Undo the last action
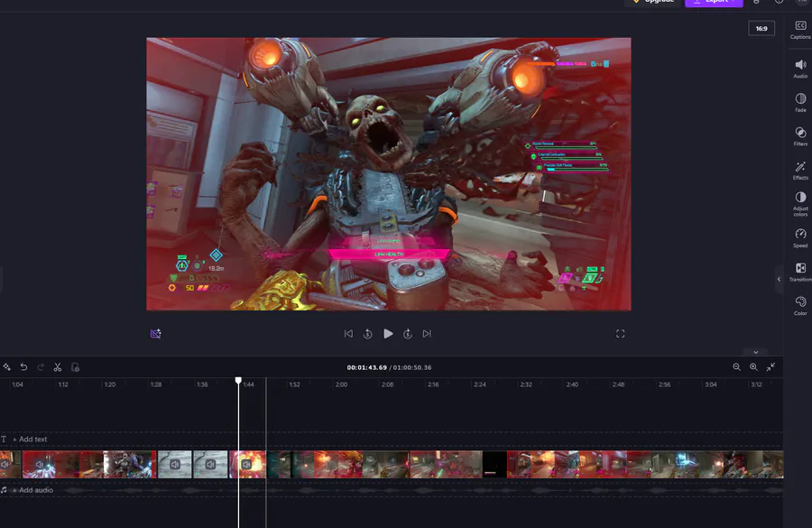This screenshot has height=528, width=812. click(x=23, y=366)
